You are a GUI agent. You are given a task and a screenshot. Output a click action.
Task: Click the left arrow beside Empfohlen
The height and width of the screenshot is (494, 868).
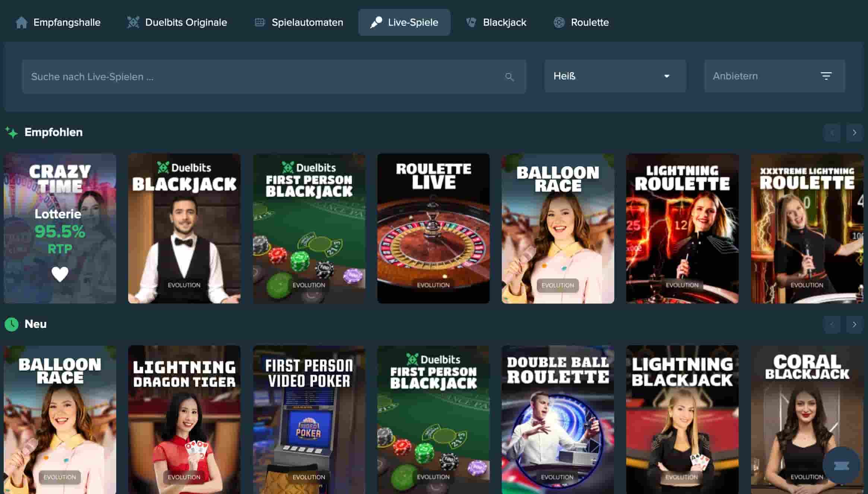(832, 132)
